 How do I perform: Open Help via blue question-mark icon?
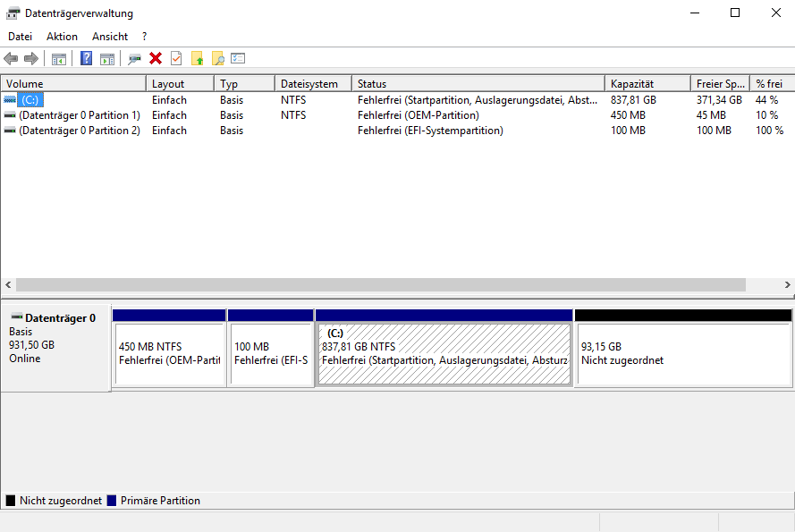(86, 58)
